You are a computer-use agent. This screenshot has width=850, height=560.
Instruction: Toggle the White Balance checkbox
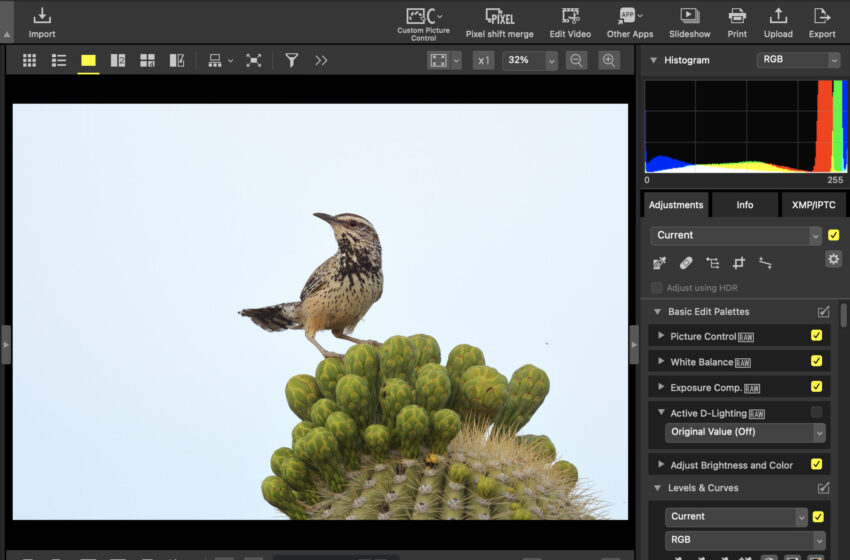tap(816, 362)
